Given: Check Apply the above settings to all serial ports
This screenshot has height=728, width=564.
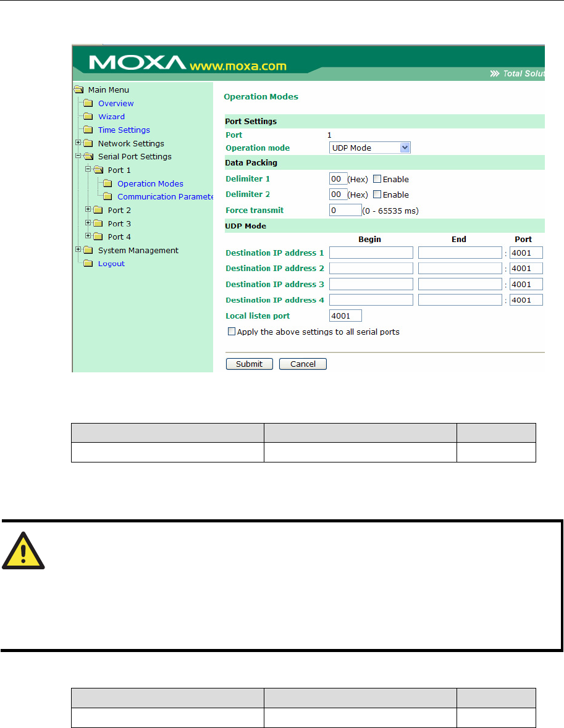Looking at the screenshot, I should click(232, 332).
